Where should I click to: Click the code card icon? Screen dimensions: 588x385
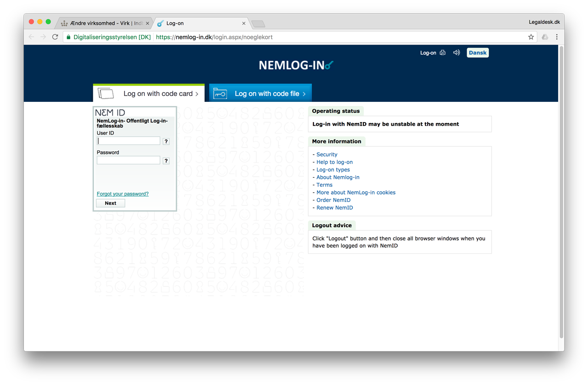[106, 93]
